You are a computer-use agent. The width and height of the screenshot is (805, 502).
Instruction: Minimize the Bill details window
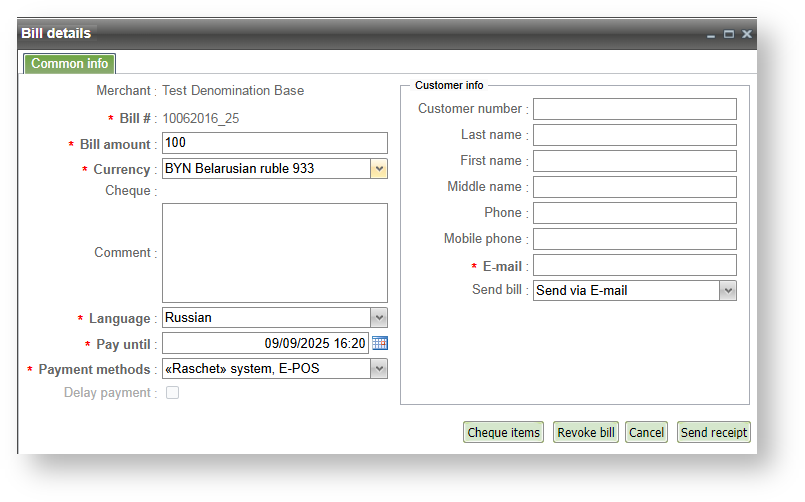tap(711, 34)
